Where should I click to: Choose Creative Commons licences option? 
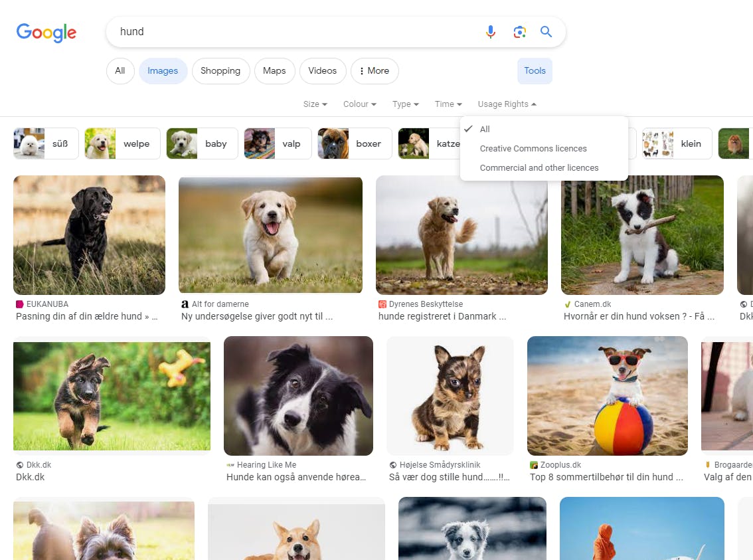[x=544, y=148]
